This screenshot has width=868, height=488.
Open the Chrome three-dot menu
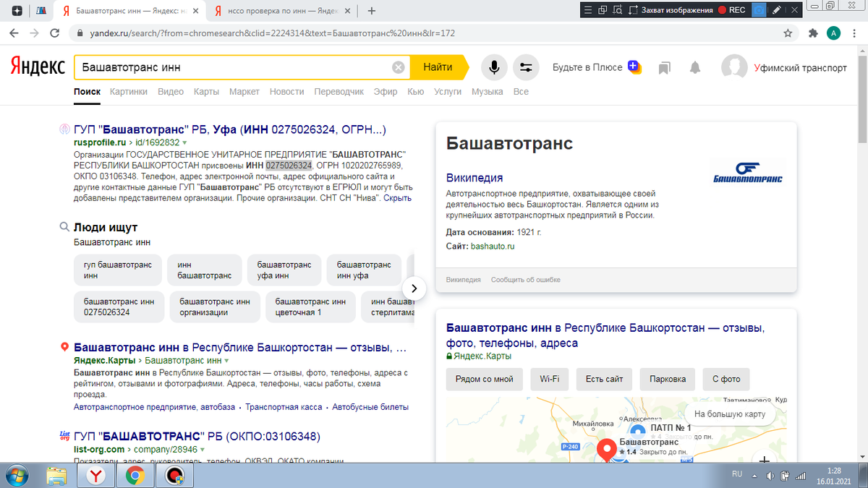point(854,33)
